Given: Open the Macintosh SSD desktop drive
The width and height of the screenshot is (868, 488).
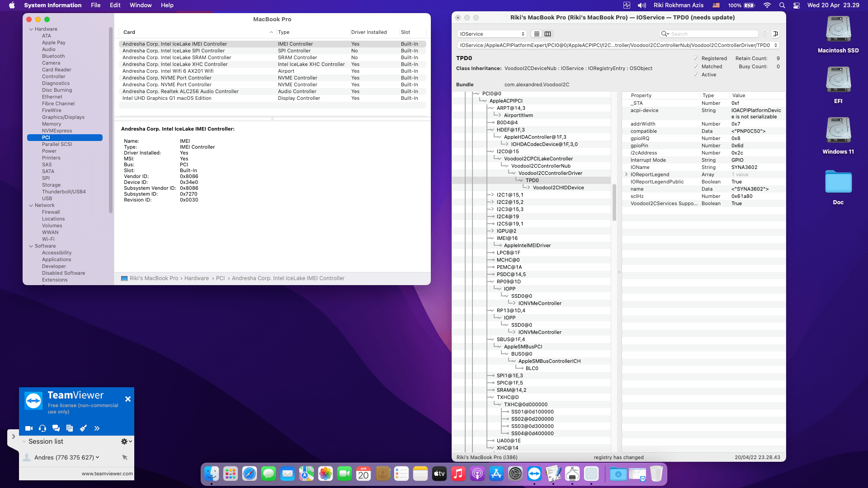Looking at the screenshot, I should click(x=838, y=30).
